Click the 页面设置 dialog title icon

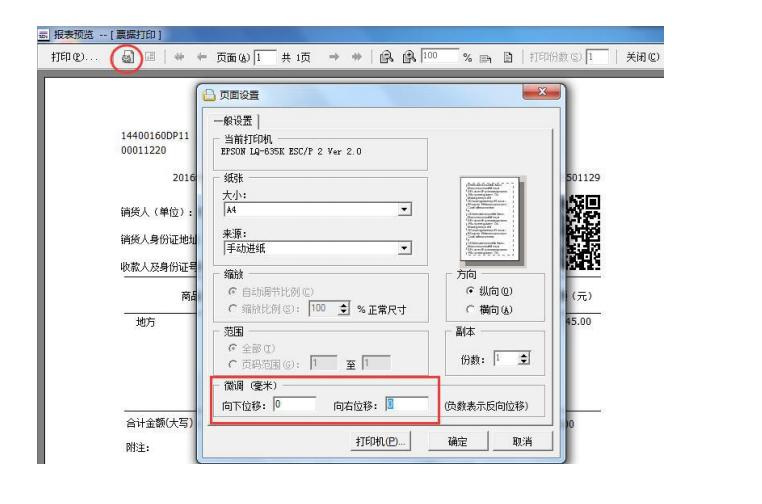209,95
